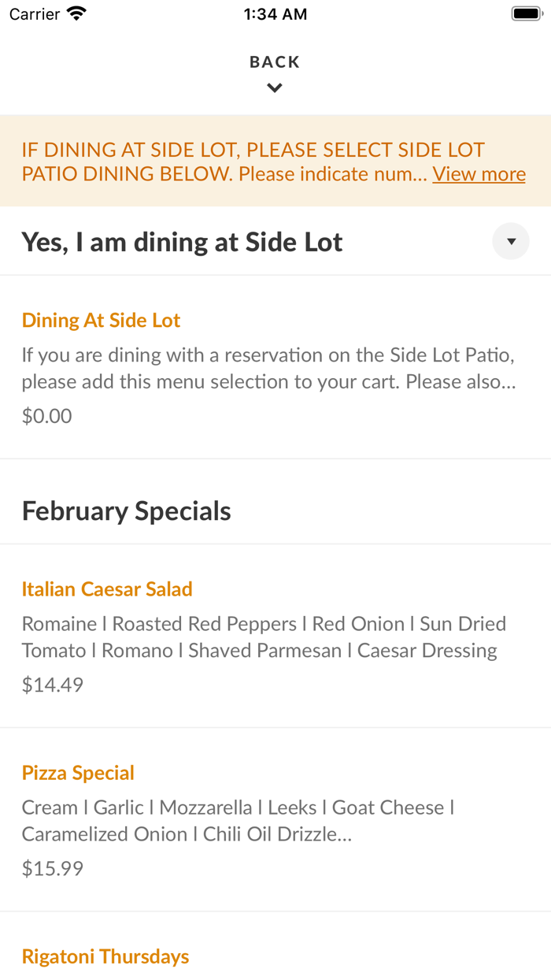This screenshot has width=551, height=980.
Task: Tap the Italian Caesar Salad ingredients description
Action: [263, 637]
